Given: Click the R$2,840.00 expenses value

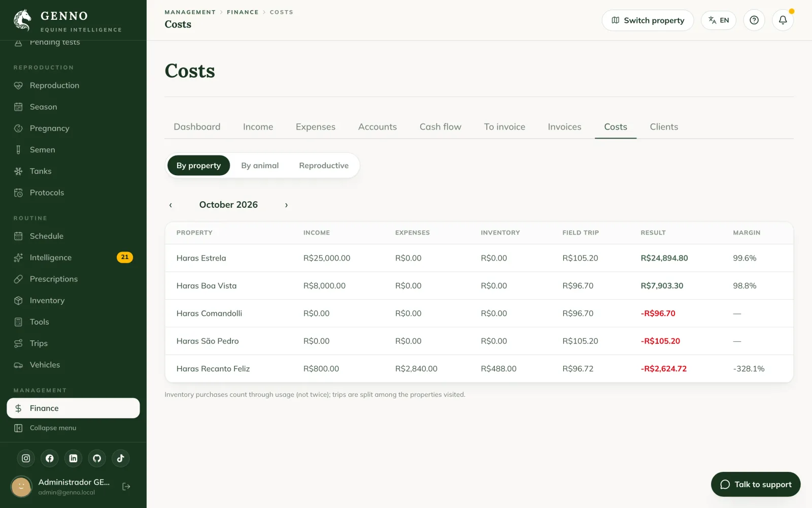Looking at the screenshot, I should tap(416, 369).
